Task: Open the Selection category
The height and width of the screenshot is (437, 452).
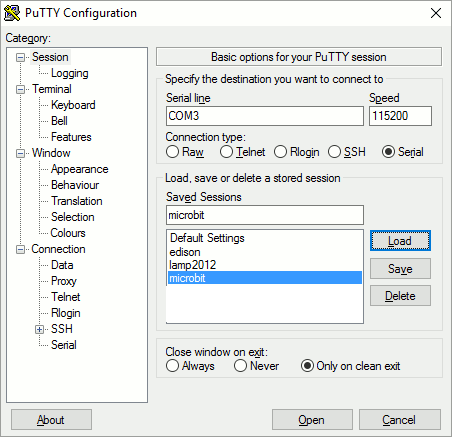Action: click(x=73, y=217)
